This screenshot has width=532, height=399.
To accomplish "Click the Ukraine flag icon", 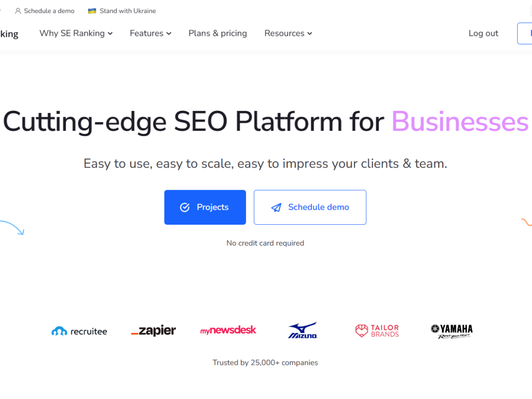I will point(92,11).
